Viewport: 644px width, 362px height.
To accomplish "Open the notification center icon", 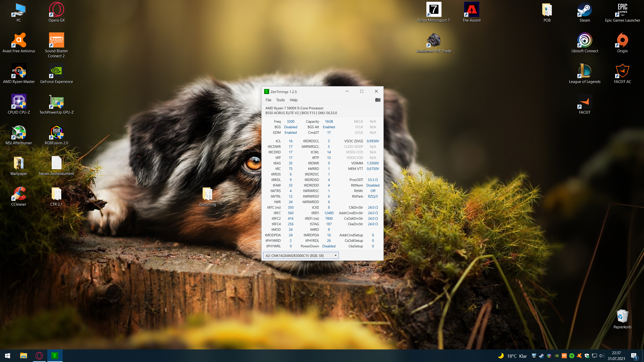I will point(634,356).
